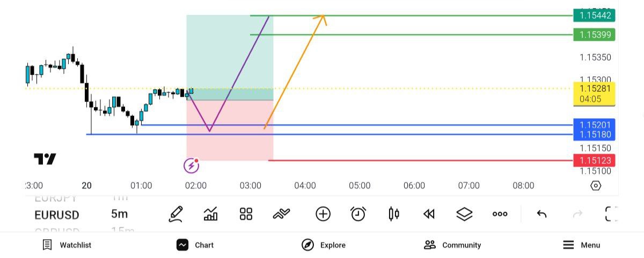This screenshot has width=644, height=258.
Task: Click the purple lightning event marker
Action: pos(192,166)
